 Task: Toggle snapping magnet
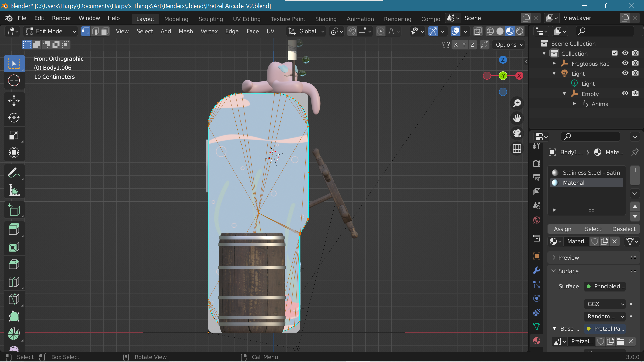tap(352, 31)
